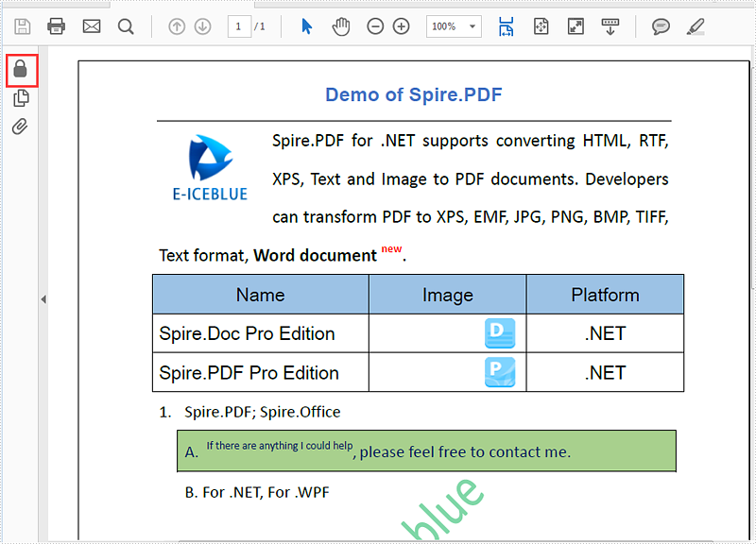Print the current PDF document
756x544 pixels.
click(57, 26)
